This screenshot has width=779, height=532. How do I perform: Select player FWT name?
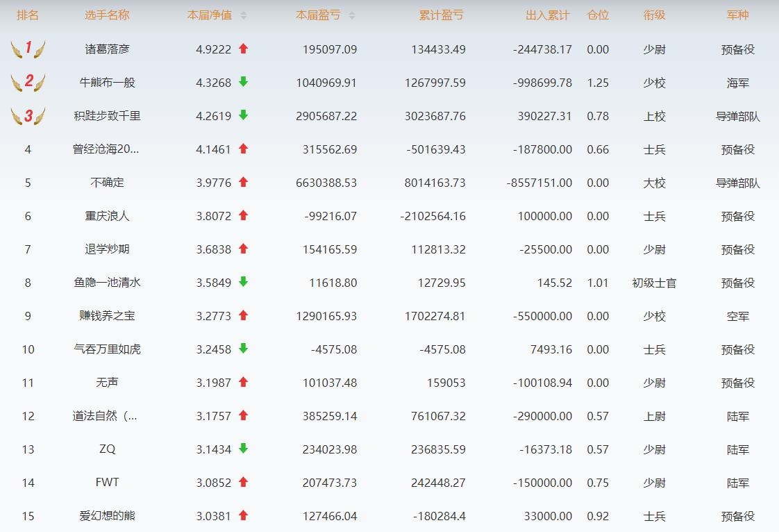pos(107,483)
